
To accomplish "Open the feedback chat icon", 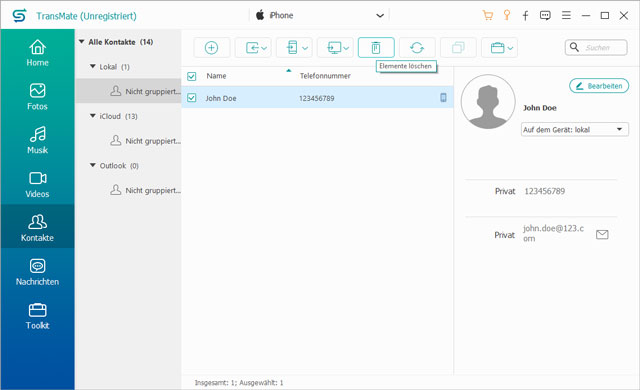I will click(545, 16).
